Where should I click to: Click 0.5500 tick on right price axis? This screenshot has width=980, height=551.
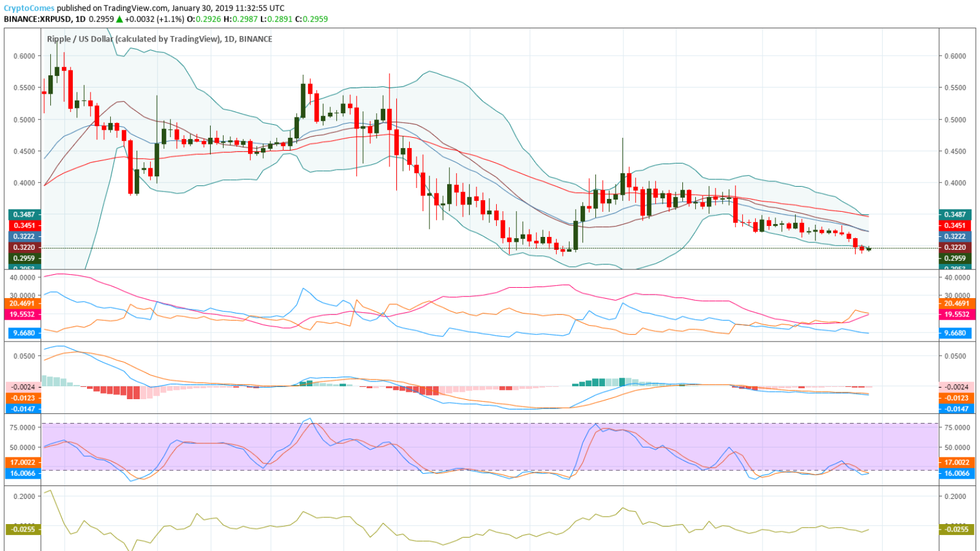coord(956,88)
